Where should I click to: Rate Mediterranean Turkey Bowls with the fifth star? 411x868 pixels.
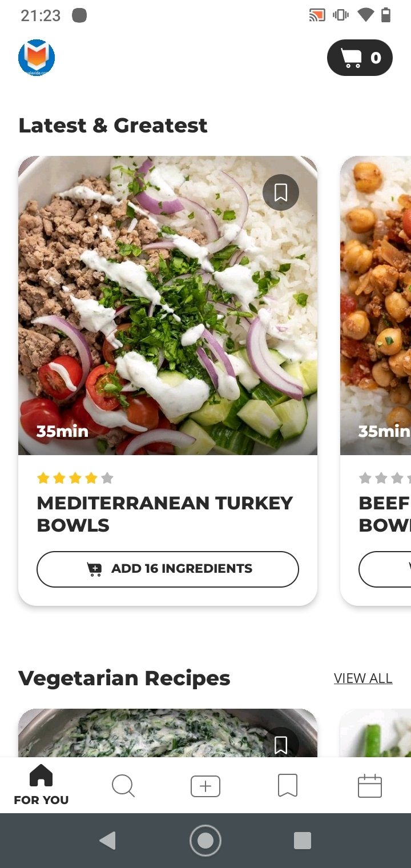(107, 478)
